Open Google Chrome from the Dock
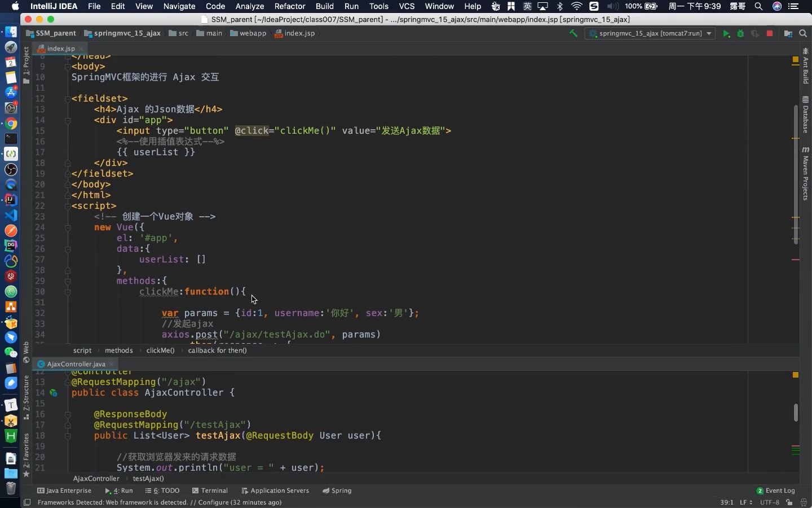Viewport: 812px width, 508px height. pyautogui.click(x=11, y=124)
